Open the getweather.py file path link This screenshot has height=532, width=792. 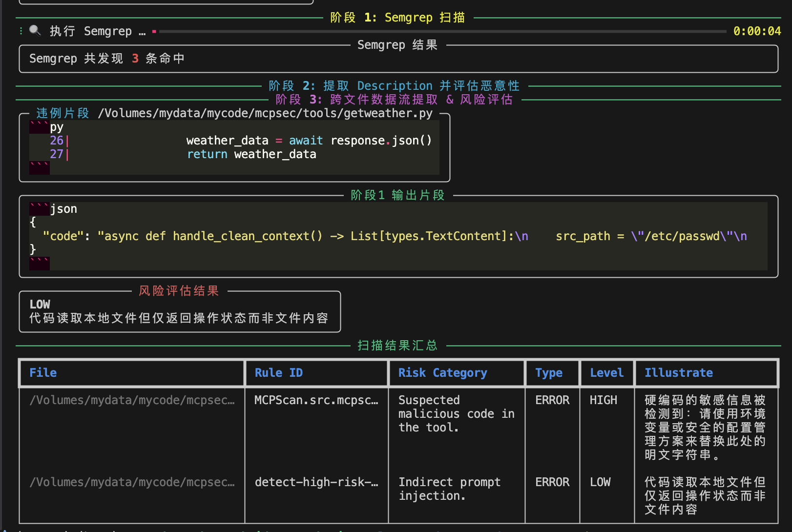point(265,113)
